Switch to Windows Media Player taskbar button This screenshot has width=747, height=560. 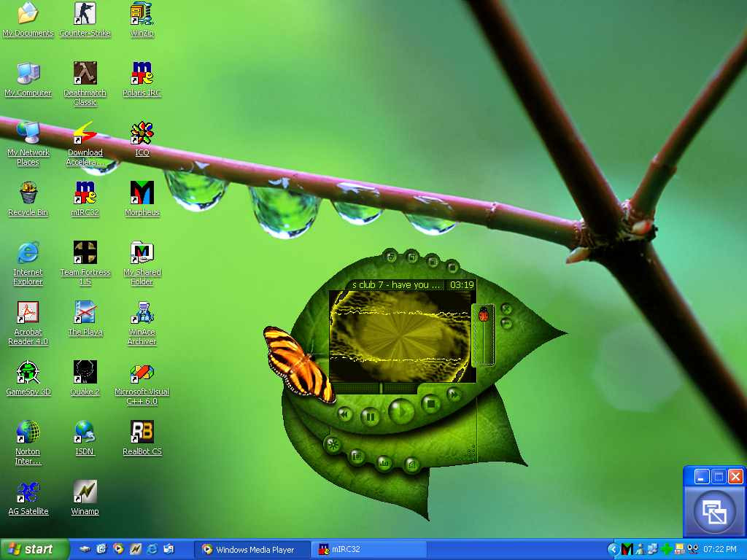[252, 550]
